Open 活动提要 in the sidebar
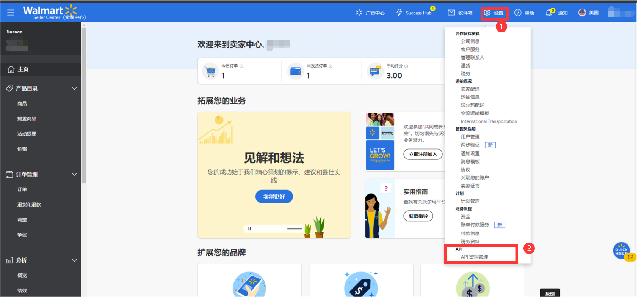 (x=27, y=134)
